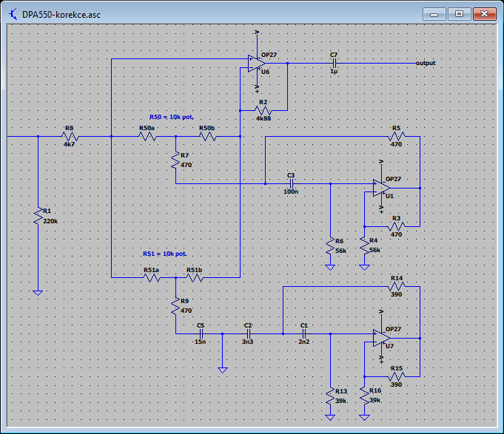Image resolution: width=504 pixels, height=434 pixels.
Task: Click resistor R4 56k symbol
Action: tap(364, 245)
